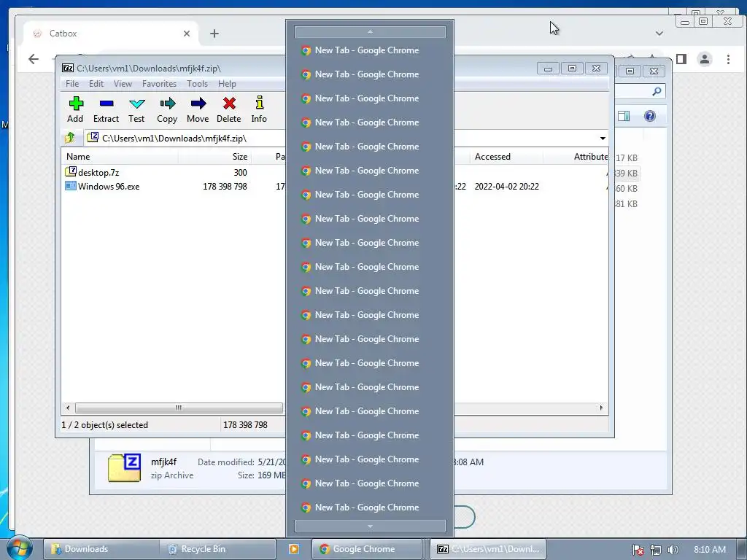Screen dimensions: 747x560
Task: Open Chrome's three-dot menu
Action: (x=729, y=59)
